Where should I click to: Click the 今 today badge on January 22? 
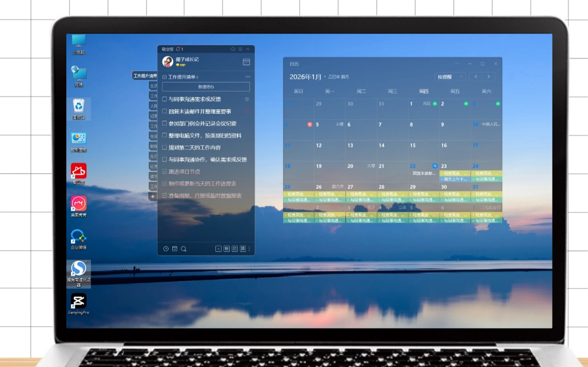(435, 166)
